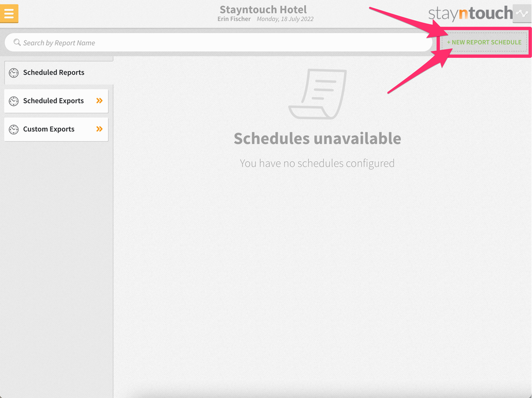Expand the Scheduled Exports double-chevron arrow
This screenshot has width=532, height=398.
click(99, 101)
